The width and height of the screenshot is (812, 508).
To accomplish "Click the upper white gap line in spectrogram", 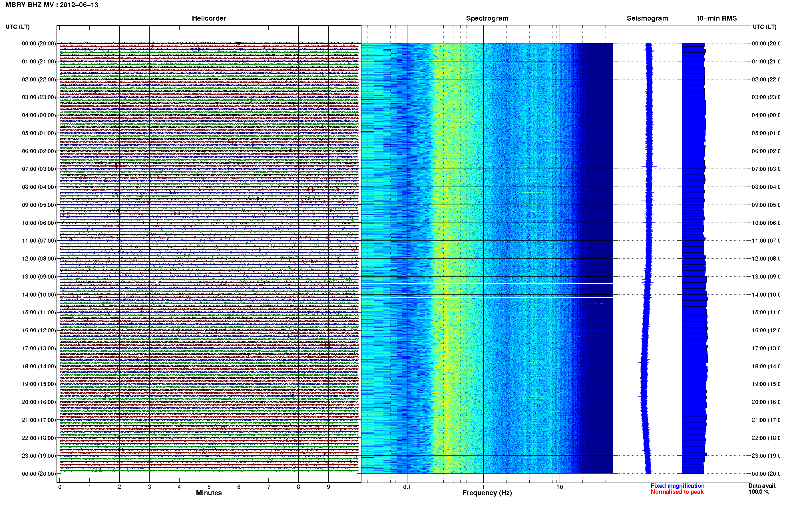I will (x=487, y=283).
